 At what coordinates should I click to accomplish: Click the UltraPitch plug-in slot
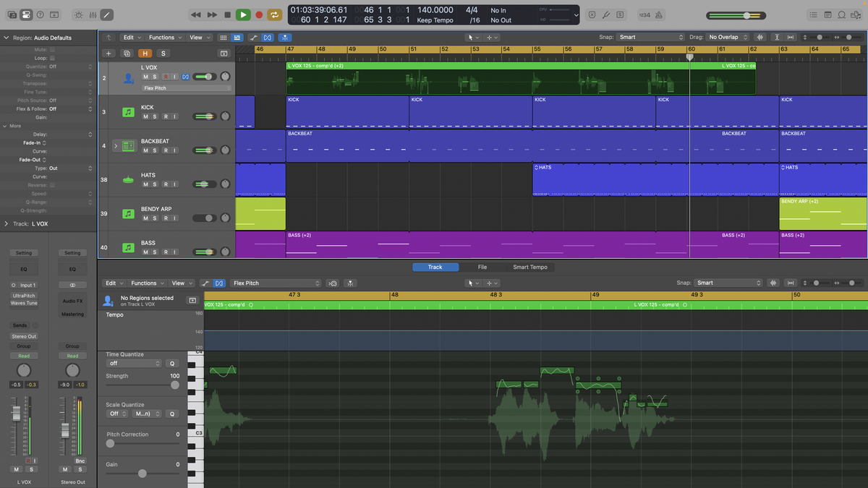coord(24,296)
